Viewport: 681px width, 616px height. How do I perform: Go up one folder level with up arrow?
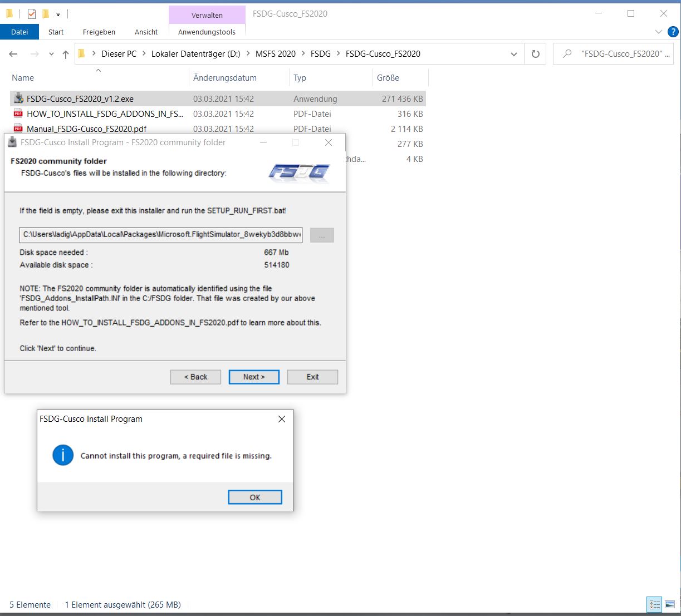coord(66,54)
